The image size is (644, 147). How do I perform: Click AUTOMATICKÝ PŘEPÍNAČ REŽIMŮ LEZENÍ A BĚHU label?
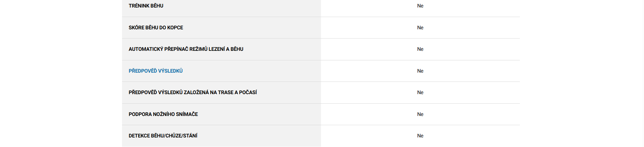186,49
